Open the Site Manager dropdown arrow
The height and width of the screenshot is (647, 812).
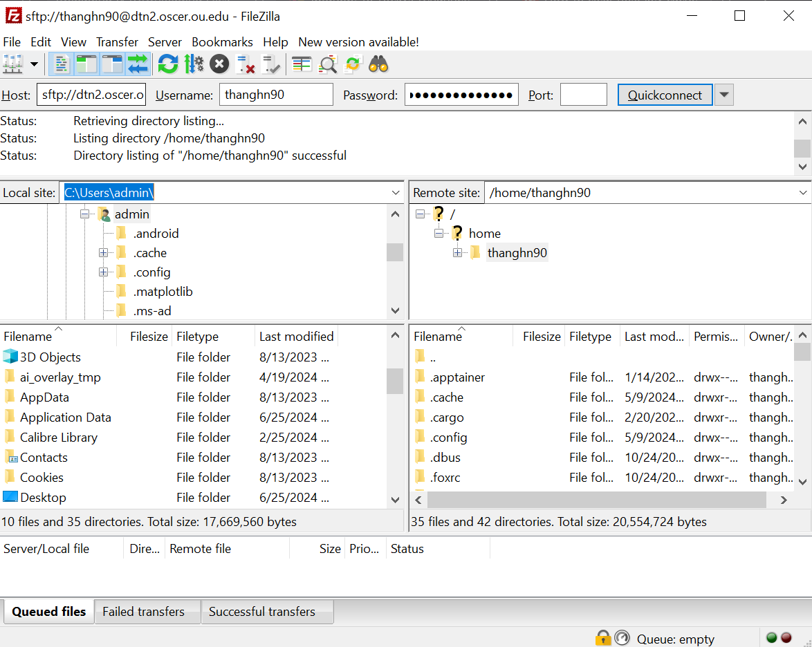coord(33,64)
